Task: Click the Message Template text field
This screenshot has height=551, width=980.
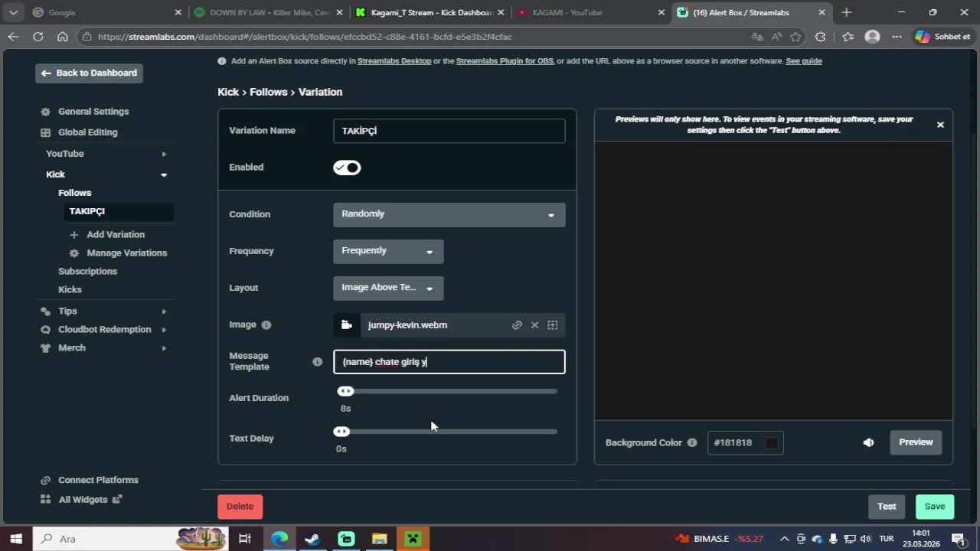Action: point(449,362)
